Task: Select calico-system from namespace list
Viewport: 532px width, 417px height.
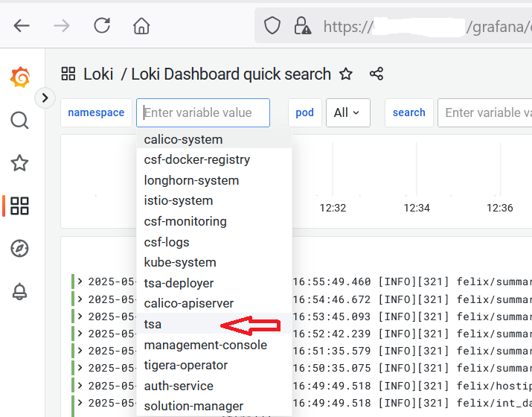Action: [x=214, y=139]
